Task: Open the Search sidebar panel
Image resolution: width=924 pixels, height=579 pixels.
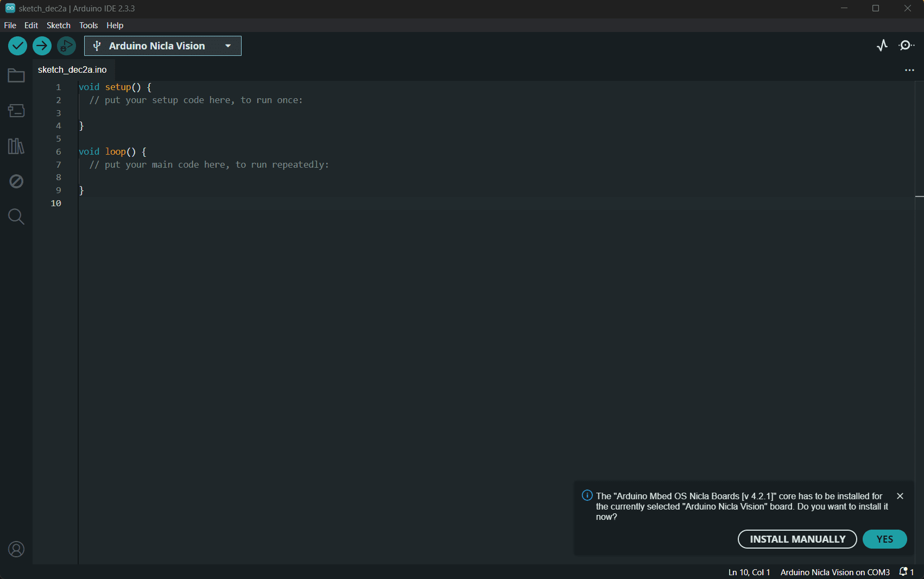Action: (x=16, y=217)
